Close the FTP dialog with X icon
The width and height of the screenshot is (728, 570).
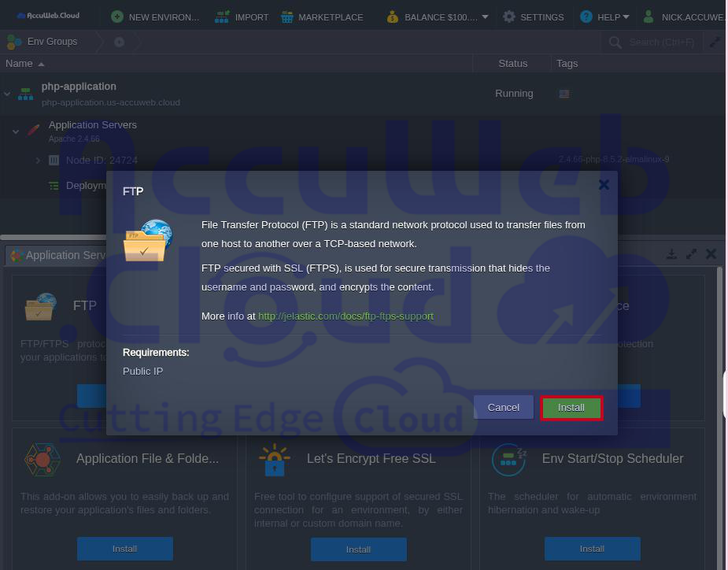click(x=604, y=185)
